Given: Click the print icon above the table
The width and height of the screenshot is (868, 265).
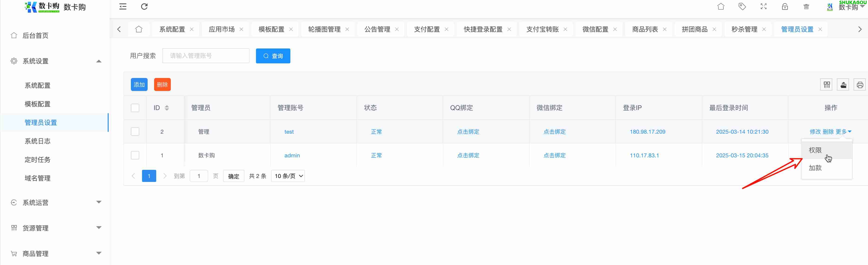Looking at the screenshot, I should (860, 84).
